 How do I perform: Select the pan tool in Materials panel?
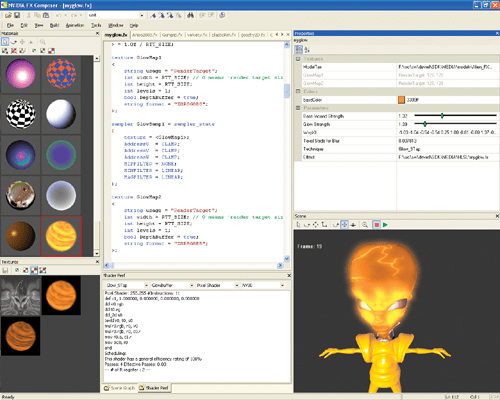(x=22, y=42)
